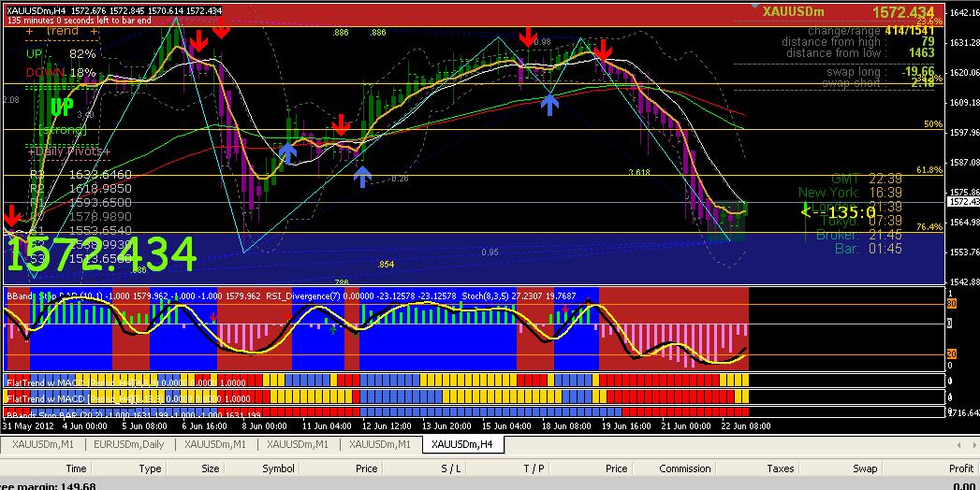Select the rightmost blue up arrow signal
The height and width of the screenshot is (490, 980).
tap(550, 103)
